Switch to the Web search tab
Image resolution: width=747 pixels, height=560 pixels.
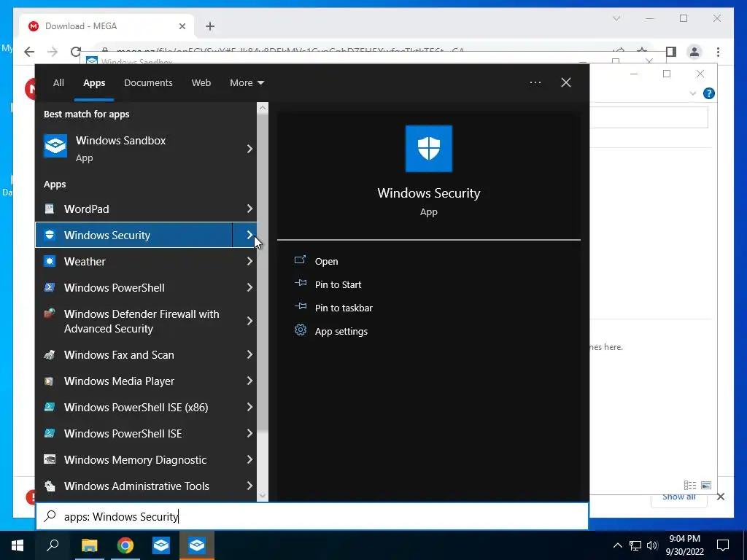[x=201, y=83]
